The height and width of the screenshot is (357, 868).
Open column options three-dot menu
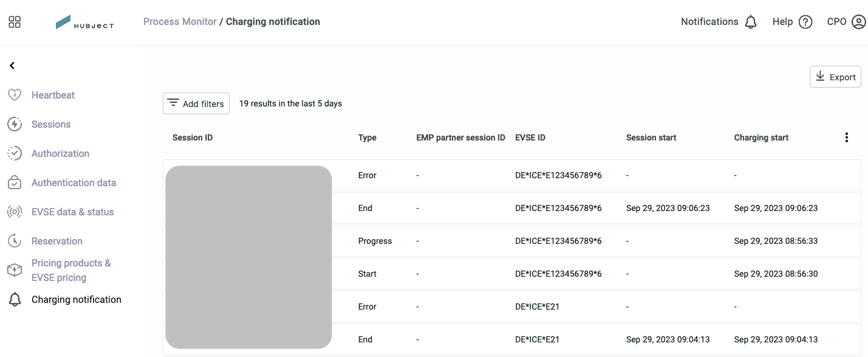tap(847, 137)
